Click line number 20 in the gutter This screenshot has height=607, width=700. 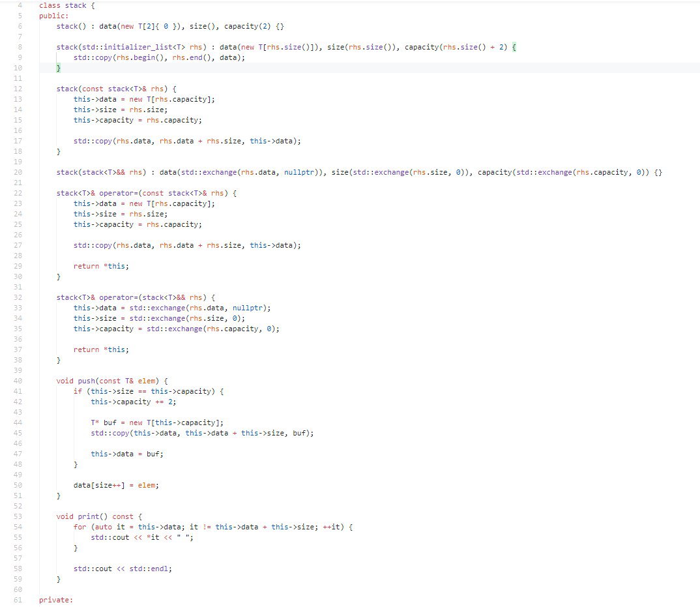point(18,172)
